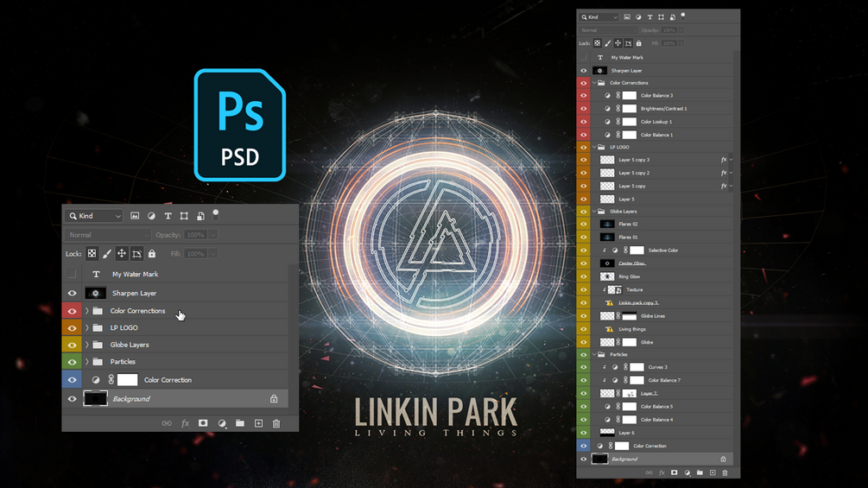The width and height of the screenshot is (868, 488).
Task: Expand Globe Layers group in left panel
Action: pos(87,345)
